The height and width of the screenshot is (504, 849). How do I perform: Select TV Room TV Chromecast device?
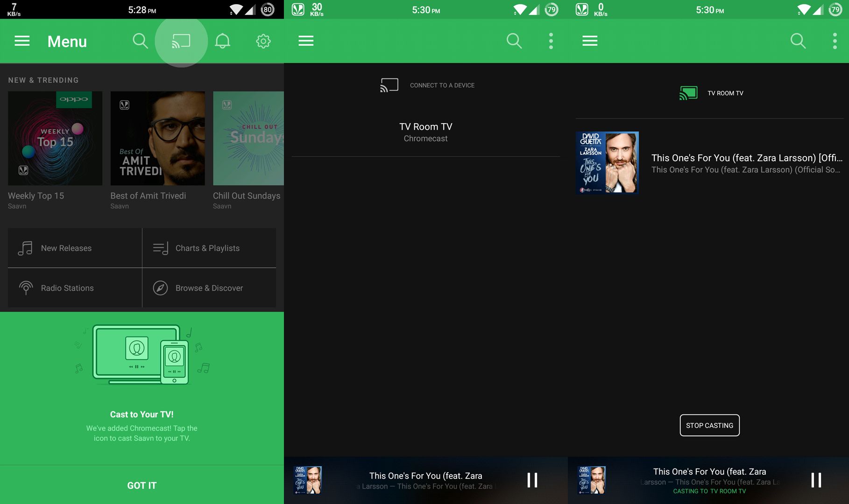425,132
